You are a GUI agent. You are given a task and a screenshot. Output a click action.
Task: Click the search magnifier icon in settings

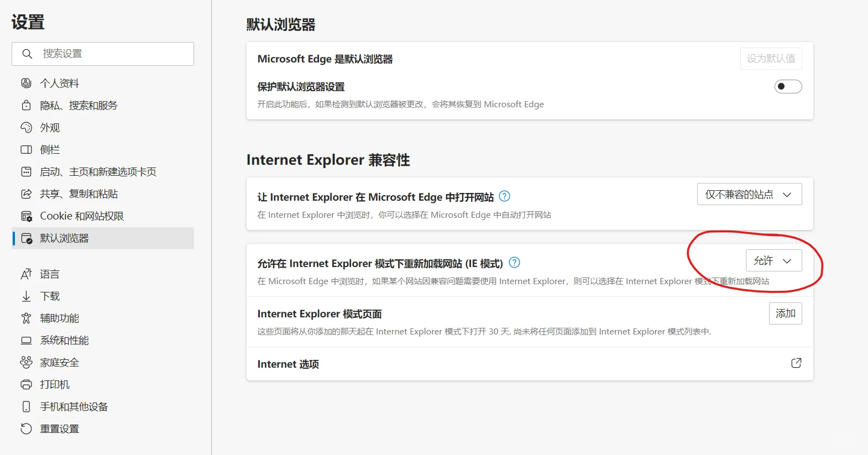(27, 54)
